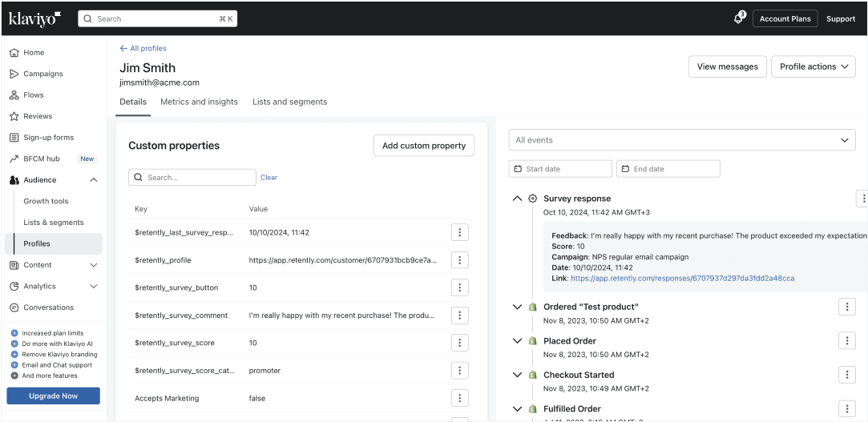The width and height of the screenshot is (868, 422).
Task: Open options menu for $retently_survey_score_cat row
Action: (x=459, y=371)
